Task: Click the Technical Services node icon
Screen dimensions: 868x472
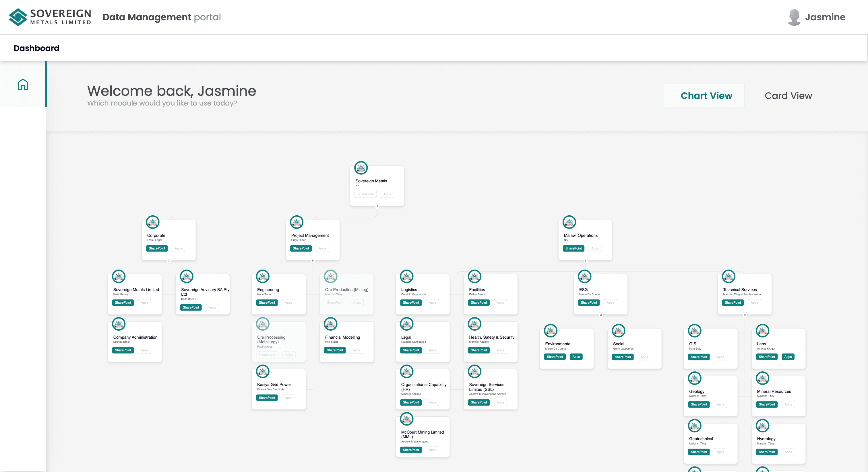Action: tap(729, 276)
